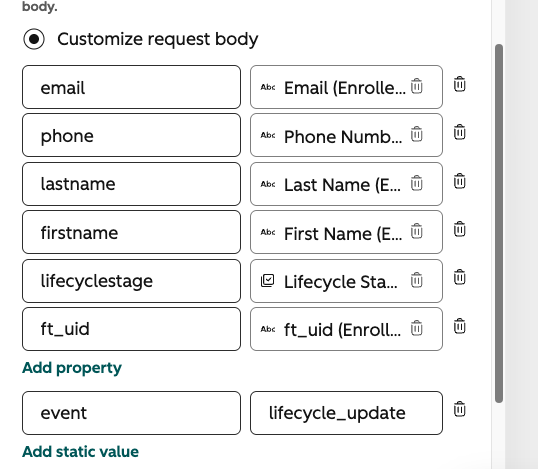Image resolution: width=538 pixels, height=469 pixels.
Task: Edit the phone key field
Action: pos(131,135)
